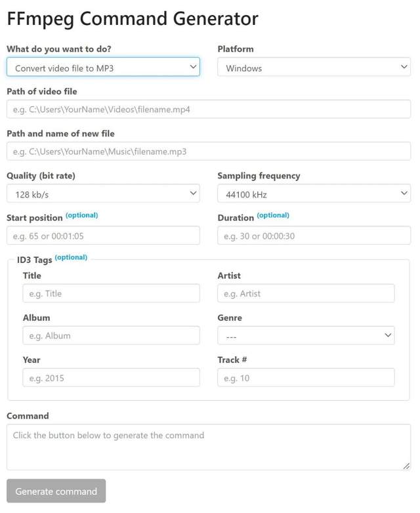Select the Duration input field
Viewport: 420px width, 513px height.
pyautogui.click(x=314, y=236)
